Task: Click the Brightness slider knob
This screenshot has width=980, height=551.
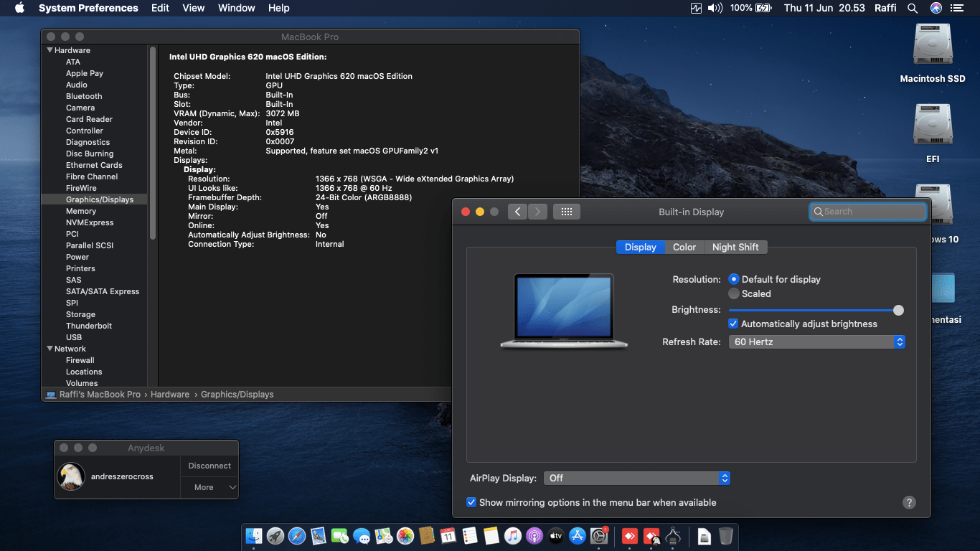Action: [898, 310]
